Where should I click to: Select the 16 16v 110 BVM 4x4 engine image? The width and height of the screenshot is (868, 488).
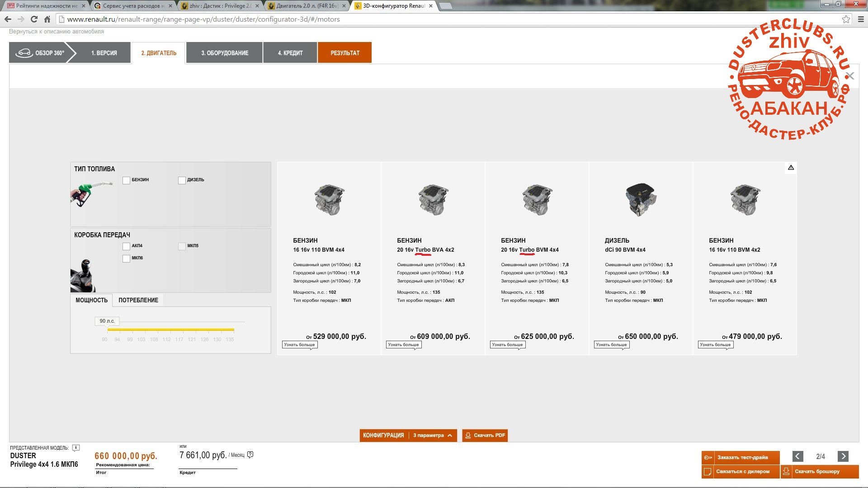(x=329, y=200)
